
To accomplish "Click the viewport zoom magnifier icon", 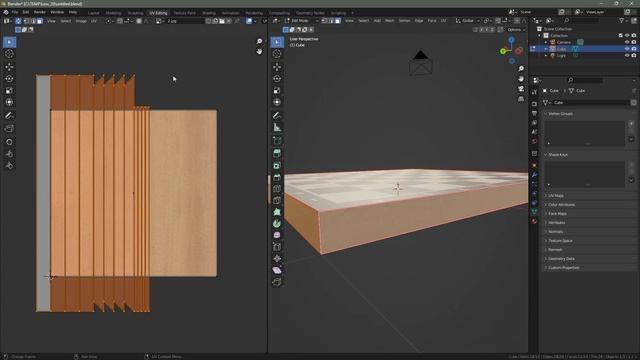I will (x=521, y=69).
